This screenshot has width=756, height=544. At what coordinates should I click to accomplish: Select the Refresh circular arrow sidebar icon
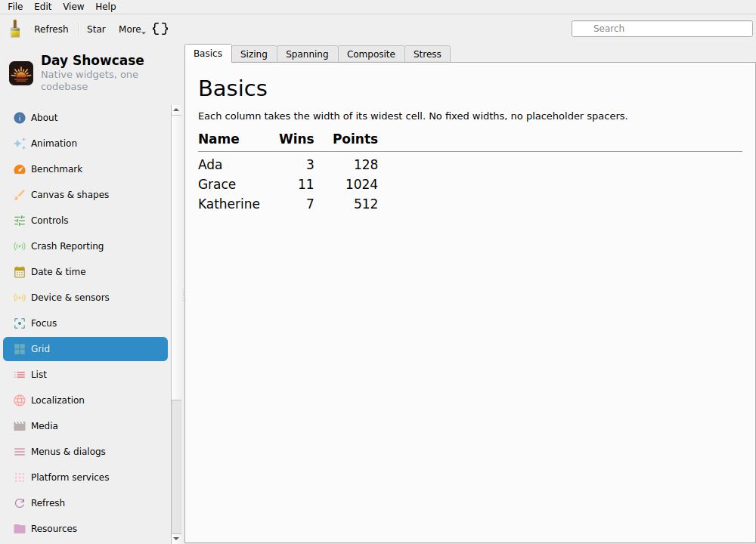tap(20, 503)
